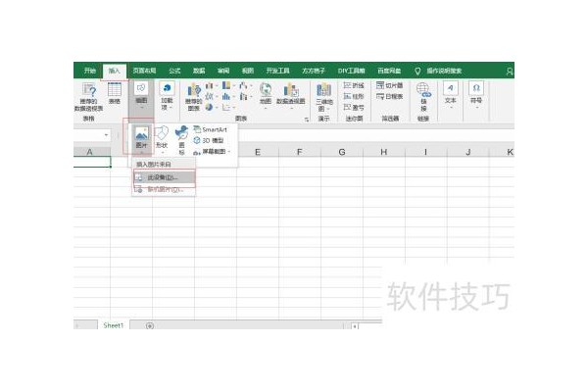
Task: Insert a statistic histogram chart
Action: [x=228, y=96]
